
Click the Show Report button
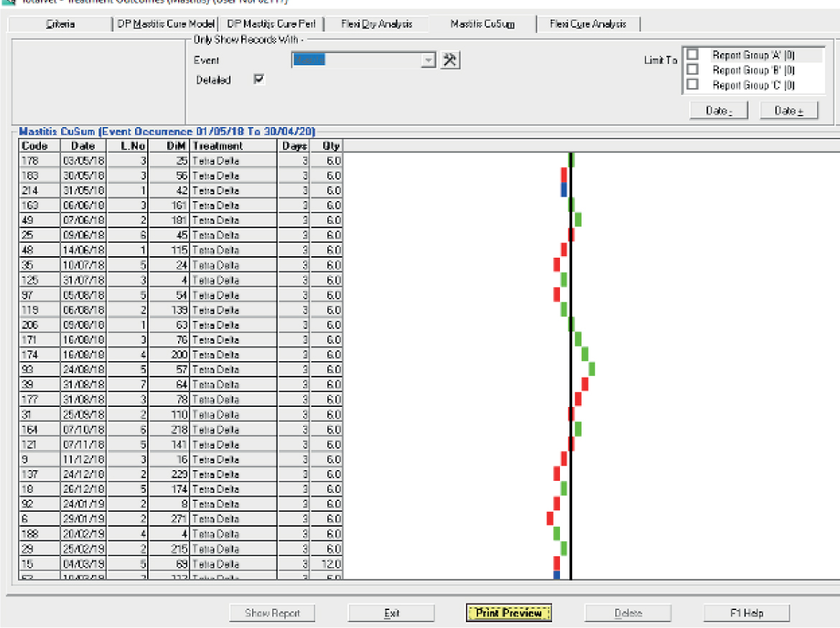[x=272, y=613]
